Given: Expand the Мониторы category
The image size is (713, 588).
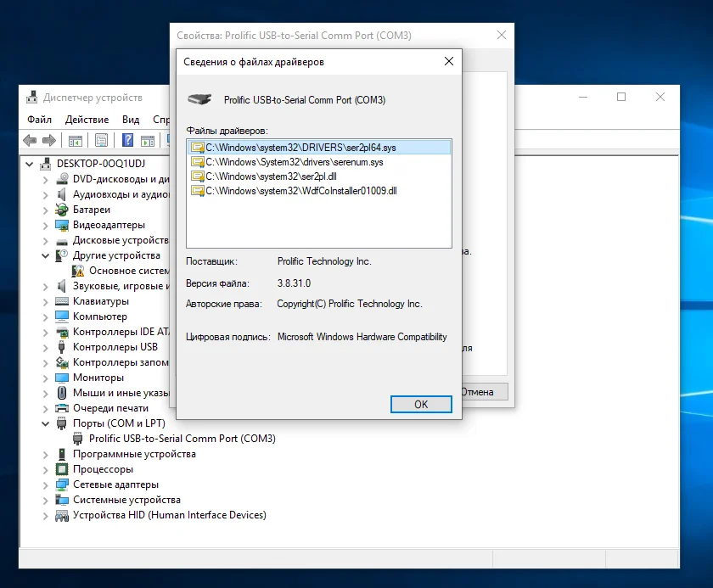Looking at the screenshot, I should tap(46, 378).
